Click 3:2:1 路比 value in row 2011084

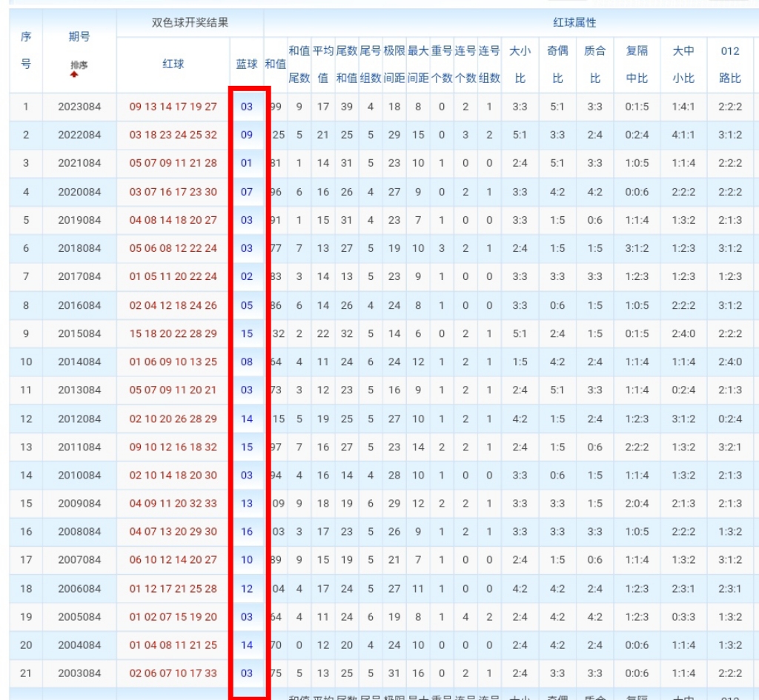pyautogui.click(x=730, y=447)
